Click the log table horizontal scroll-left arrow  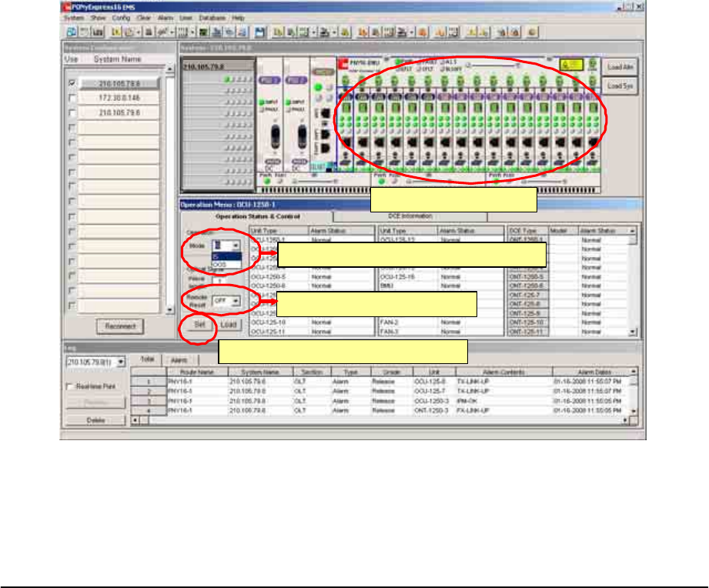click(x=135, y=420)
